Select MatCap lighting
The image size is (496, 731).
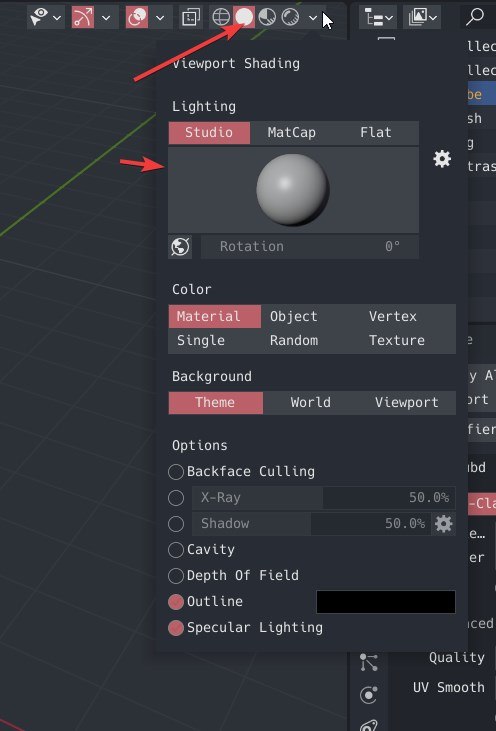[x=292, y=133]
